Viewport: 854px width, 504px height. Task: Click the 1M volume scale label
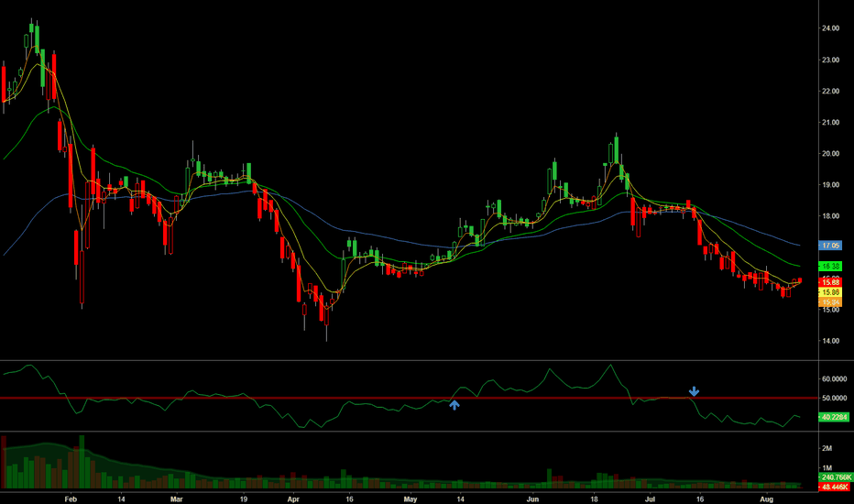coord(827,468)
